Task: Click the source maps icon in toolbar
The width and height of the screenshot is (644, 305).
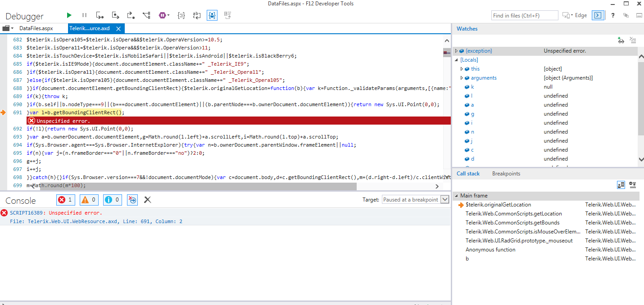Action: (227, 15)
